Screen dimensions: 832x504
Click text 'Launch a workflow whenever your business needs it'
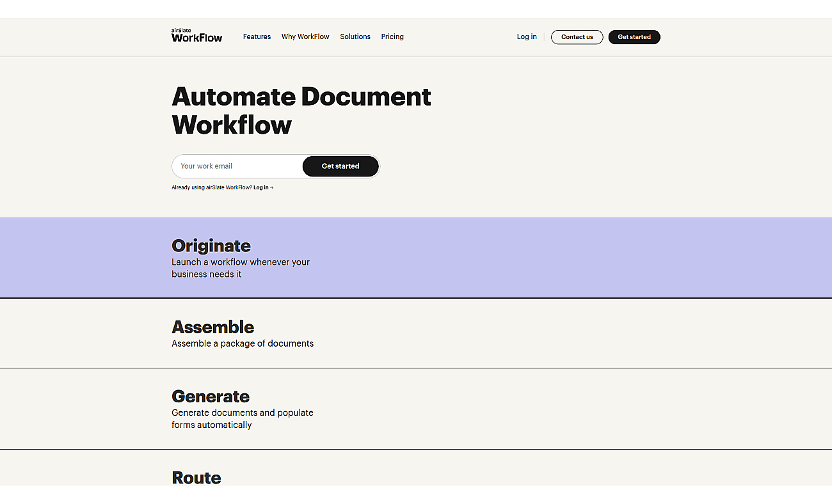pyautogui.click(x=241, y=268)
